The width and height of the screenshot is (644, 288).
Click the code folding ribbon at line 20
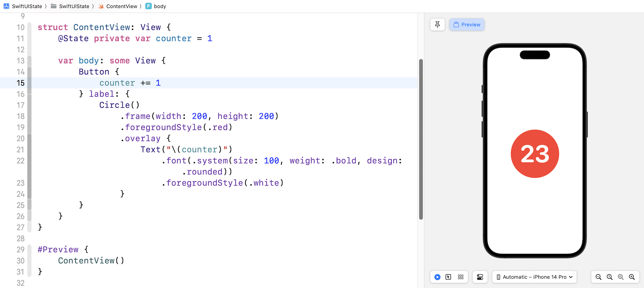[29, 138]
